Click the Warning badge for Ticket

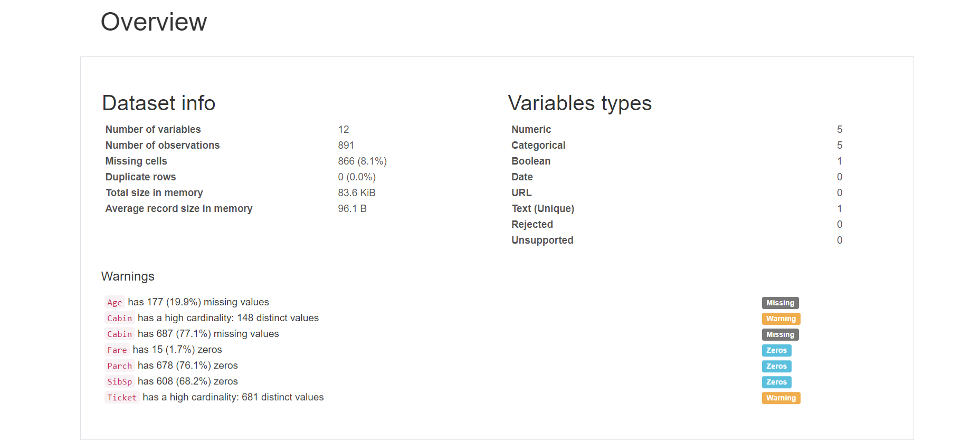pyautogui.click(x=781, y=398)
